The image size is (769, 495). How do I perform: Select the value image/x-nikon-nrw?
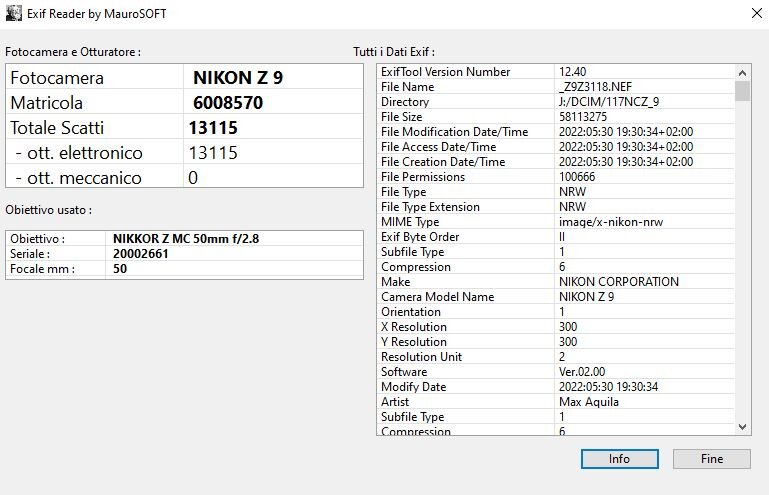(x=611, y=222)
